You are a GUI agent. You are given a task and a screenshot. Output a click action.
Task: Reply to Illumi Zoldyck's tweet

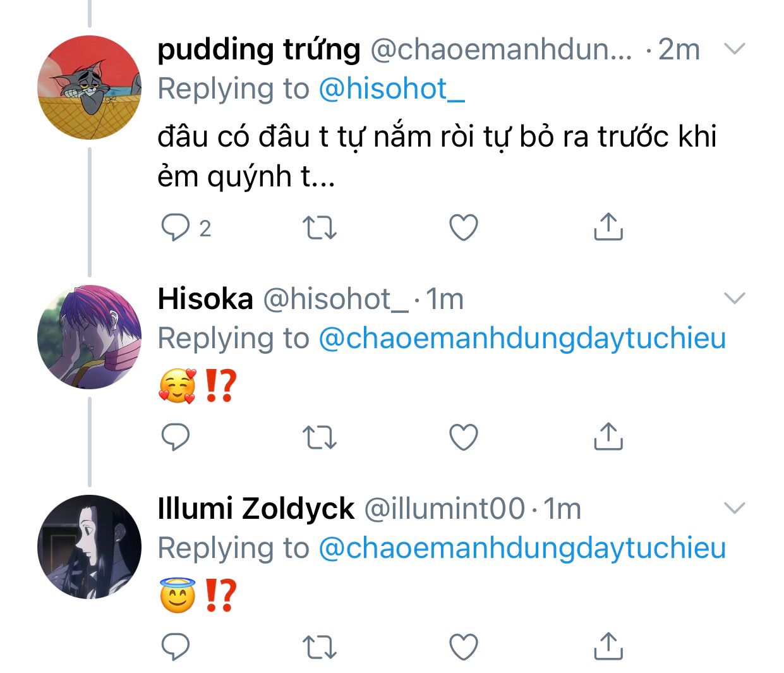click(175, 646)
